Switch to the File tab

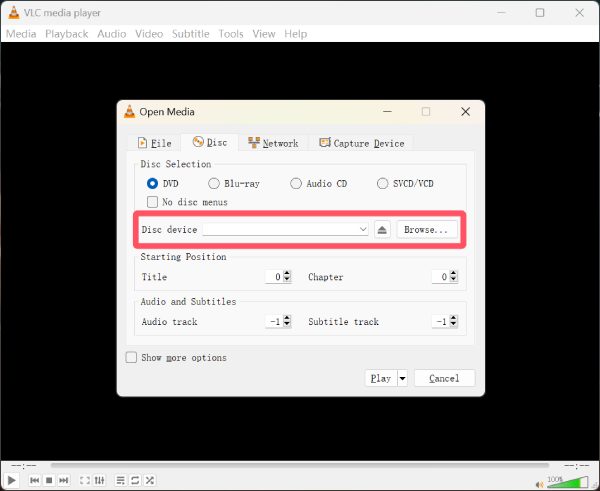pyautogui.click(x=154, y=143)
